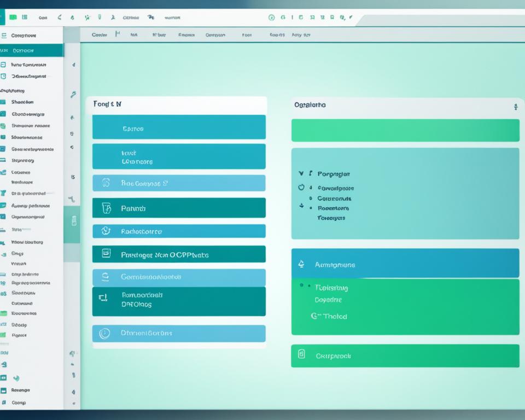Toggle the circular icon beside Powedigeoee

(301, 187)
